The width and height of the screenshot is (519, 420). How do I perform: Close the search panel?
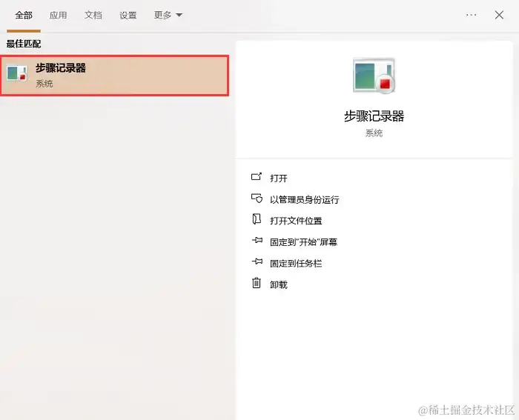(499, 15)
